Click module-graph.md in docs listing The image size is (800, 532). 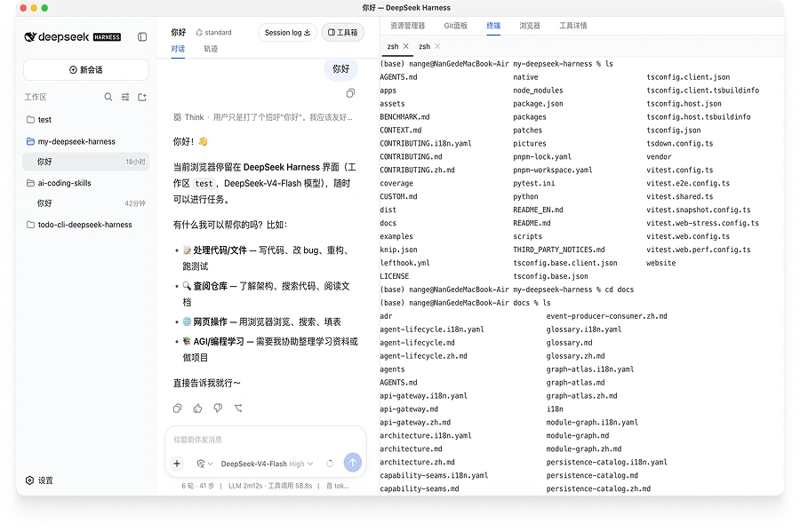(578, 435)
